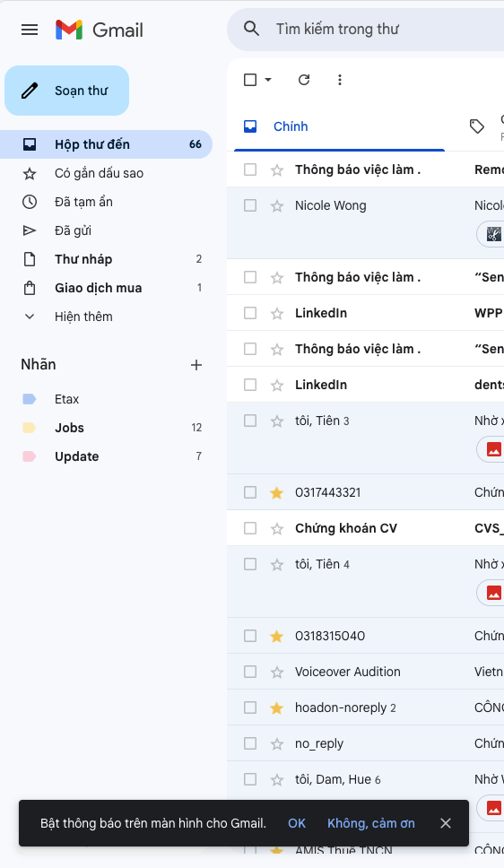
Task: Click the Jobs yellow label icon
Action: click(x=30, y=428)
